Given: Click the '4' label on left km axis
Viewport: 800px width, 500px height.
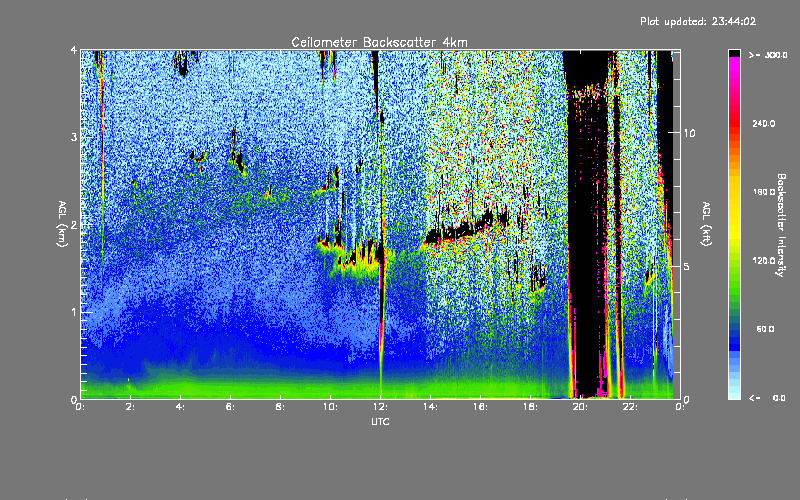Looking at the screenshot, I should (x=74, y=50).
